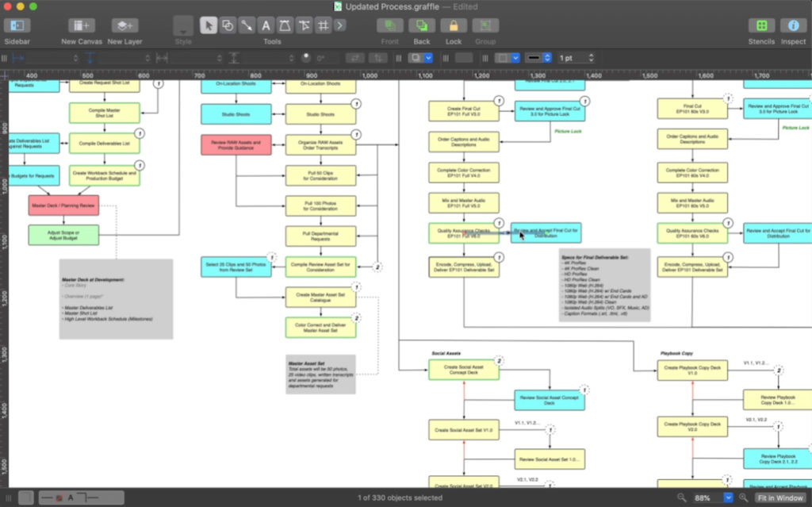Choose the Selection arrow tool
The width and height of the screenshot is (812, 507).
coord(208,25)
